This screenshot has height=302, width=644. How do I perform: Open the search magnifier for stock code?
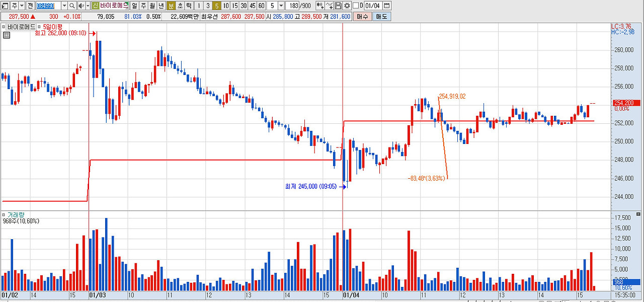tap(72, 6)
